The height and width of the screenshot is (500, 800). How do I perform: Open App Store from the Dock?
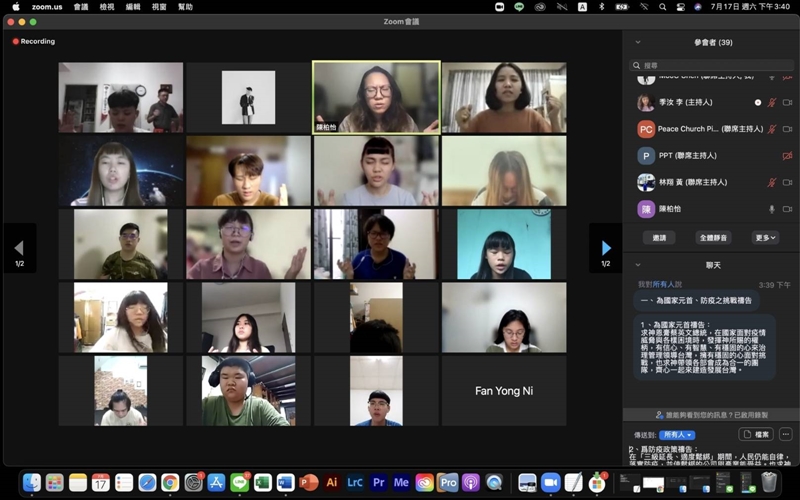click(x=216, y=482)
